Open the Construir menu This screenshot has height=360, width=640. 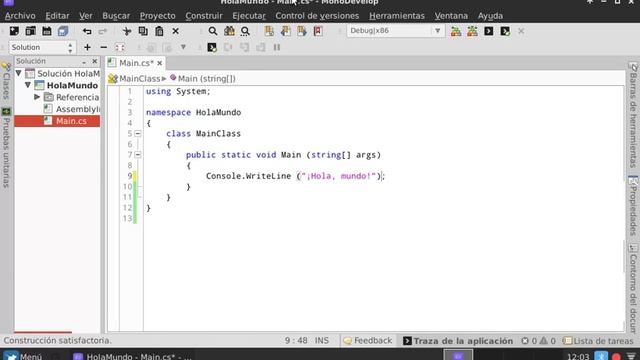(204, 16)
